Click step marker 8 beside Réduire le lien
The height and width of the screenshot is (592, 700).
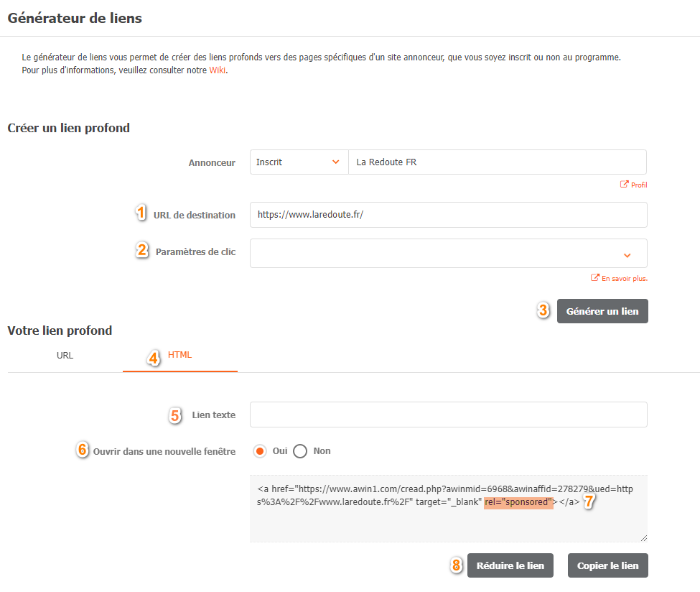click(456, 565)
